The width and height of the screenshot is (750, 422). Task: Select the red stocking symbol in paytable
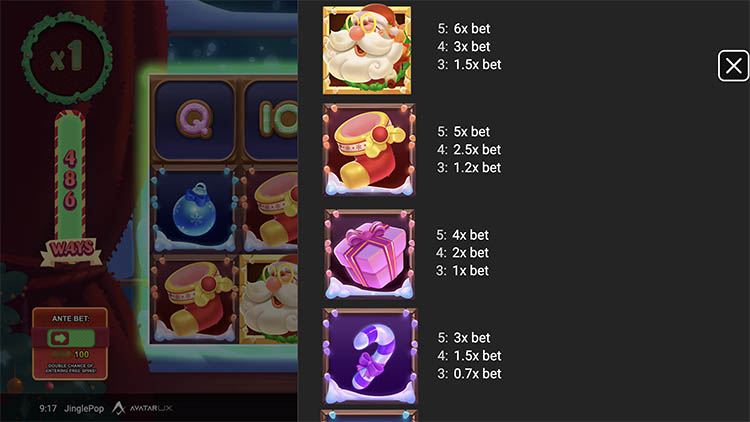pyautogui.click(x=369, y=150)
